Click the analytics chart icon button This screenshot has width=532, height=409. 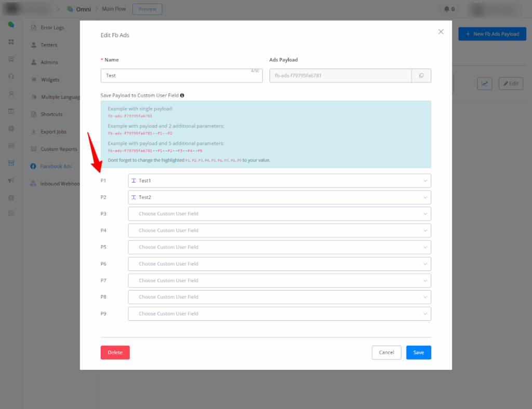pyautogui.click(x=484, y=84)
